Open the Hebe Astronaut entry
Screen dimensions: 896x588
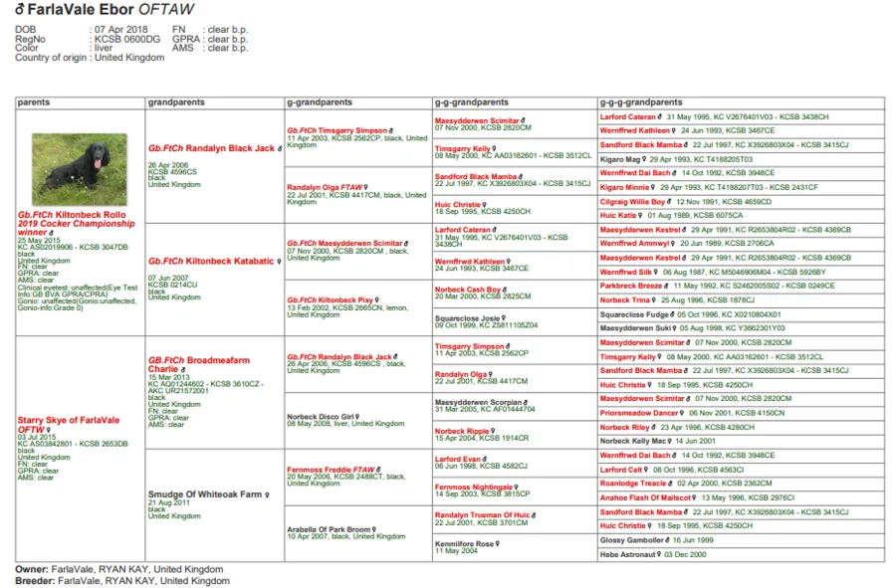click(629, 554)
